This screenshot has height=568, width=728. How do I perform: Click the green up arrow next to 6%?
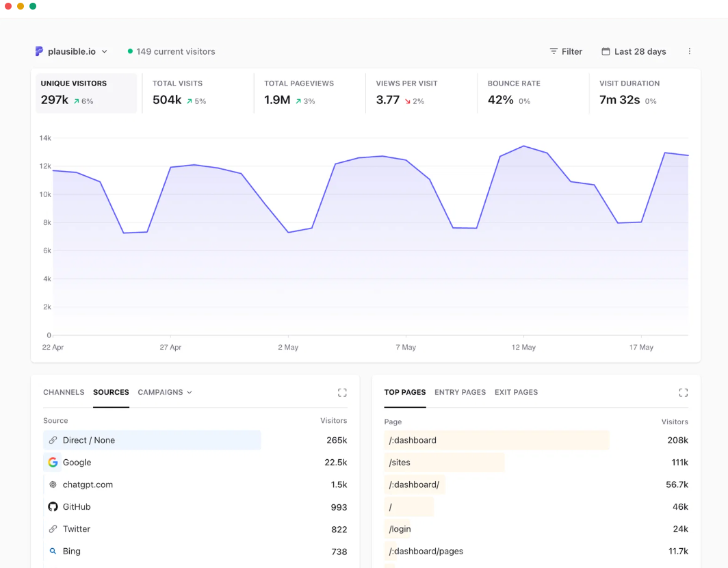point(77,101)
